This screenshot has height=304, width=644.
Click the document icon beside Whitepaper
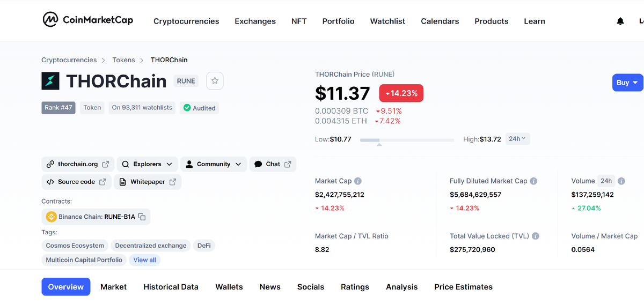coord(123,182)
